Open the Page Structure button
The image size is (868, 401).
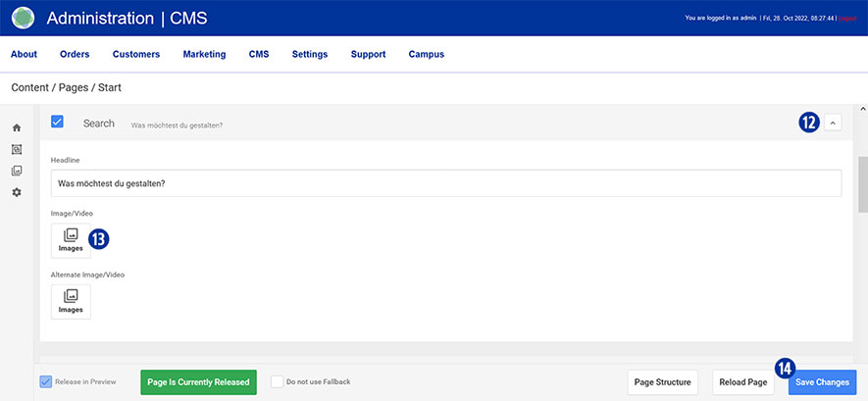662,382
